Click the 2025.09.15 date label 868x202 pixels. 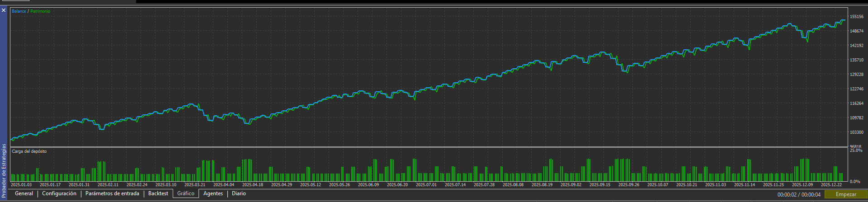point(600,185)
